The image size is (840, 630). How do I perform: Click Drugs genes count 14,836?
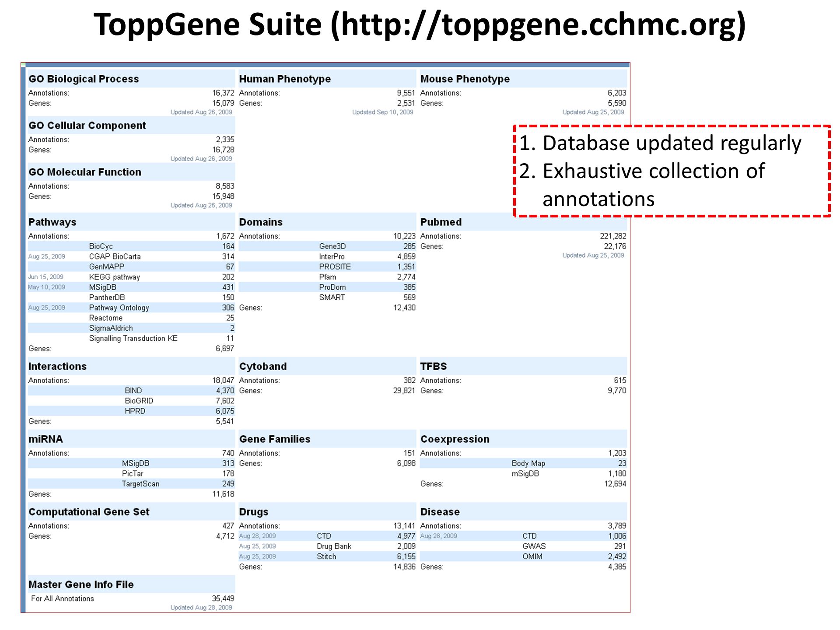(x=404, y=567)
